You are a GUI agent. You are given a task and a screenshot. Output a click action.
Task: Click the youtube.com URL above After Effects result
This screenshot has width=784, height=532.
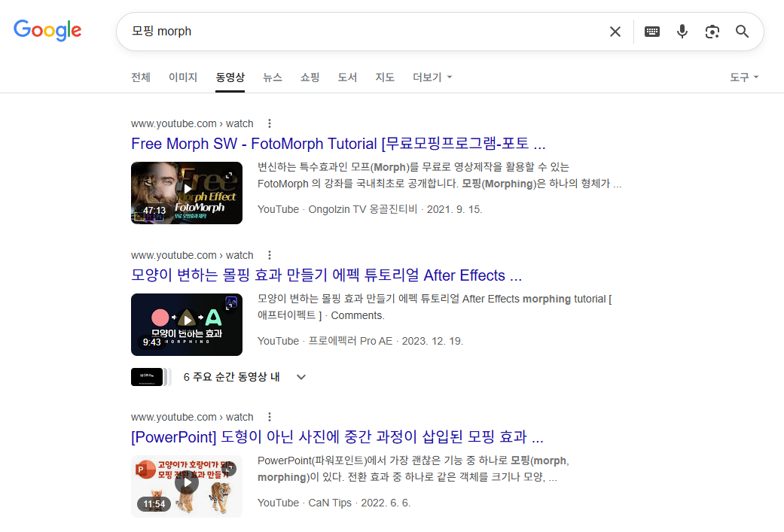[192, 255]
